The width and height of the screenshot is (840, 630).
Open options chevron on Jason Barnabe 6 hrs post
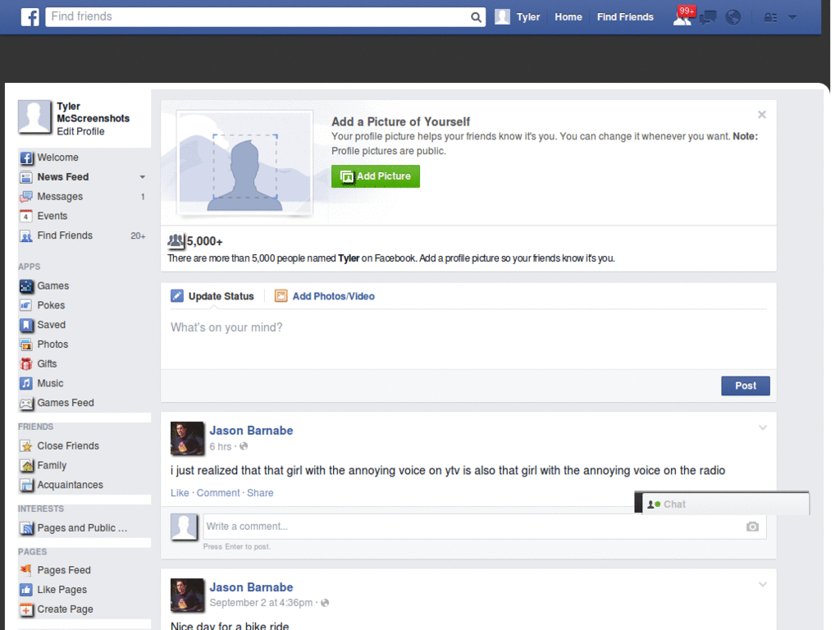click(762, 427)
